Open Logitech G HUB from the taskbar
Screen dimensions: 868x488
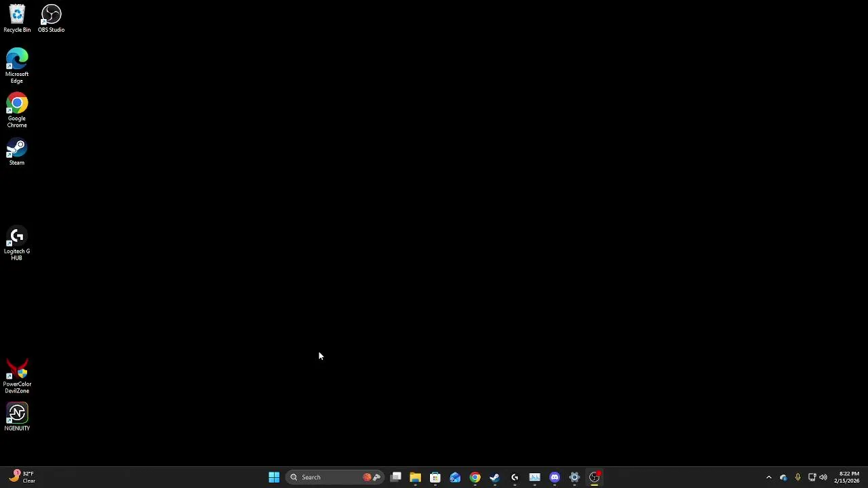[x=515, y=477]
